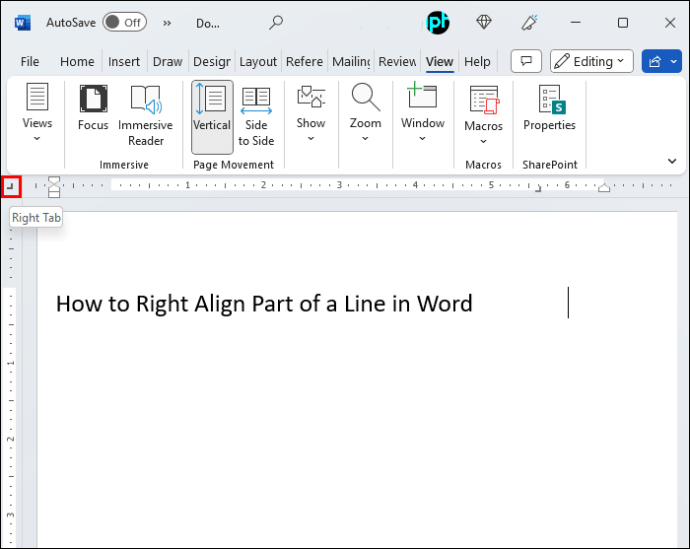Open the Comments speech-bubble button
This screenshot has height=549, width=690.
(x=526, y=61)
